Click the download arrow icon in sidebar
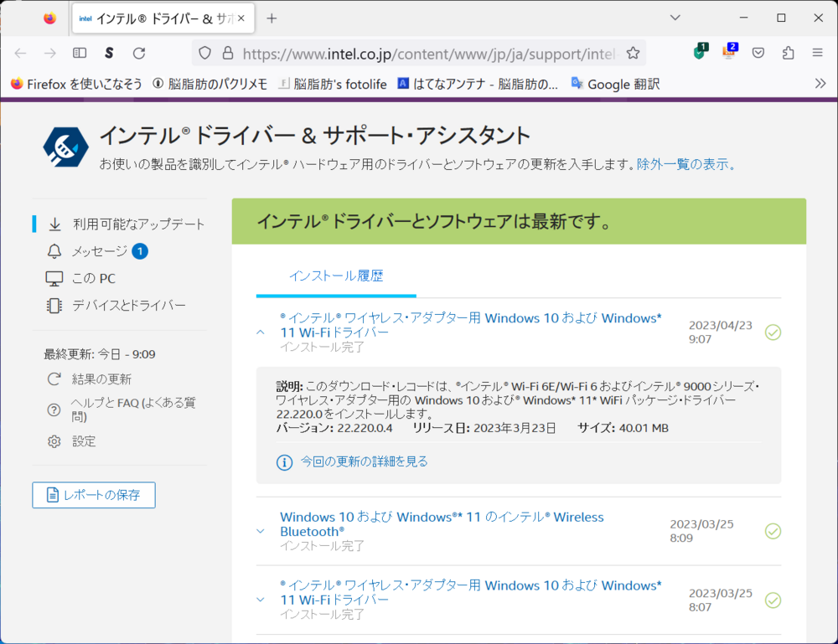838x644 pixels. (x=54, y=224)
